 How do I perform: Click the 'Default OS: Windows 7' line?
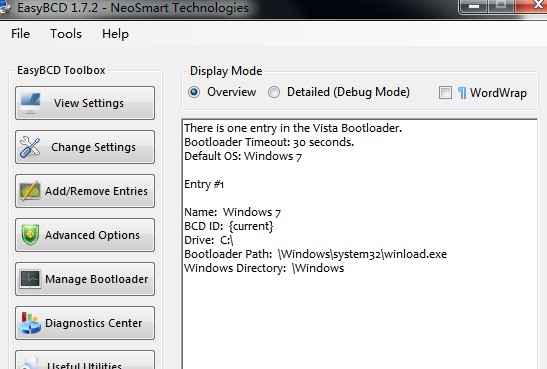coord(243,156)
